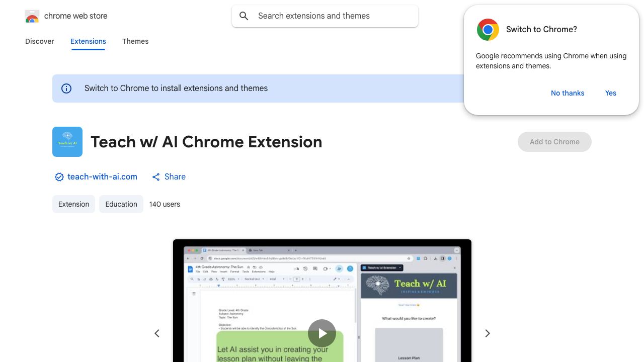Screen dimensions: 644x362
Task: Select the Education category chip
Action: pos(121,204)
